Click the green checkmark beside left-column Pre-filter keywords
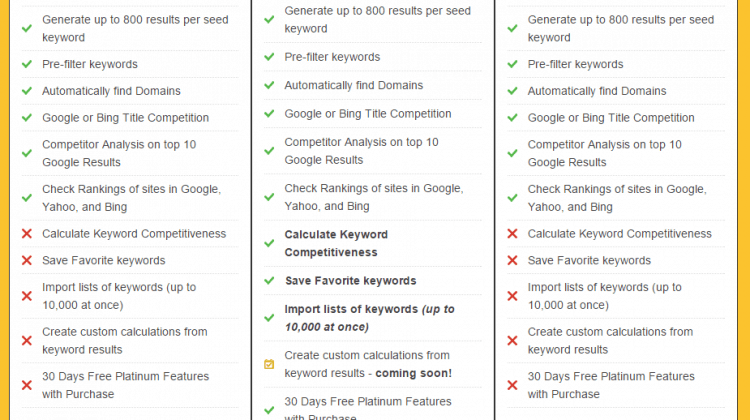 click(27, 64)
